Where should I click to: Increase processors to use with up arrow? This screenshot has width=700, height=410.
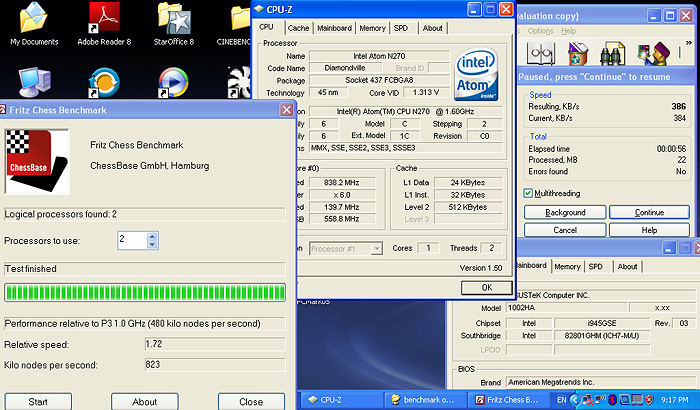pos(152,236)
